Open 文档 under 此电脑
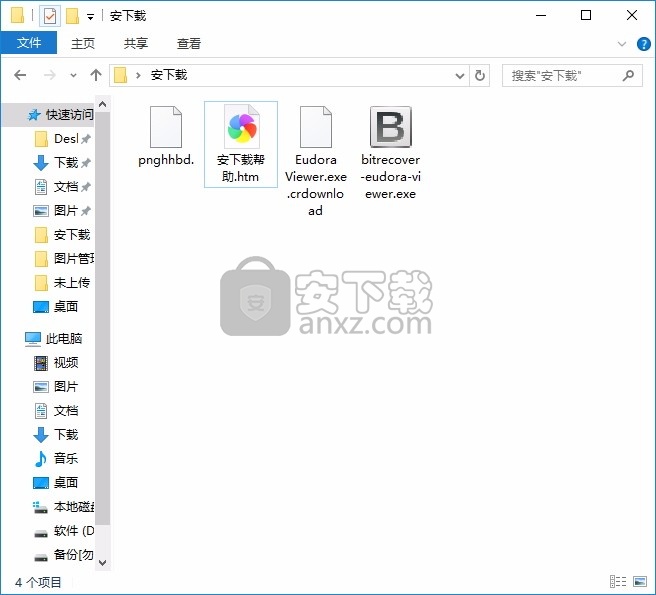656x595 pixels. [56, 410]
